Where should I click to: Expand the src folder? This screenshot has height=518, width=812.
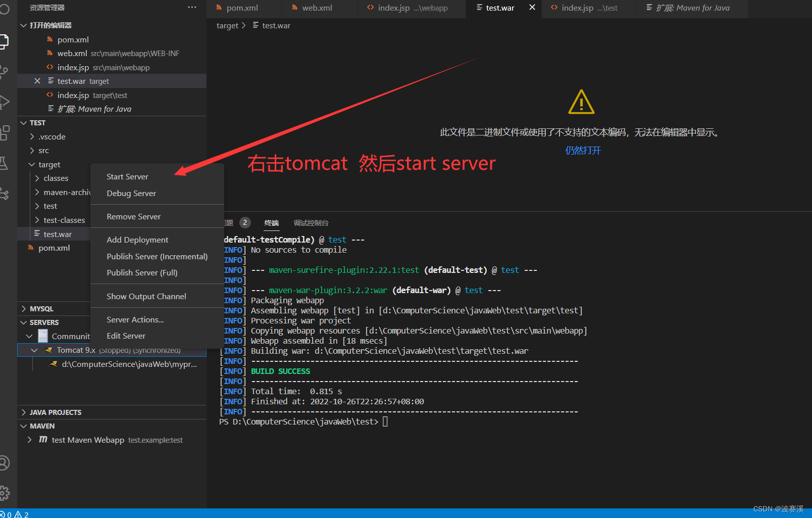[x=32, y=151]
